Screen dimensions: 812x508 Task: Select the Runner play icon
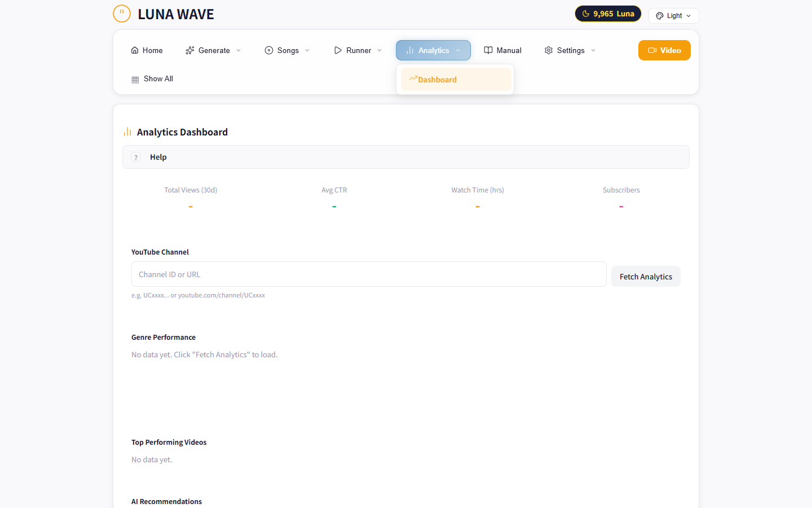(338, 50)
